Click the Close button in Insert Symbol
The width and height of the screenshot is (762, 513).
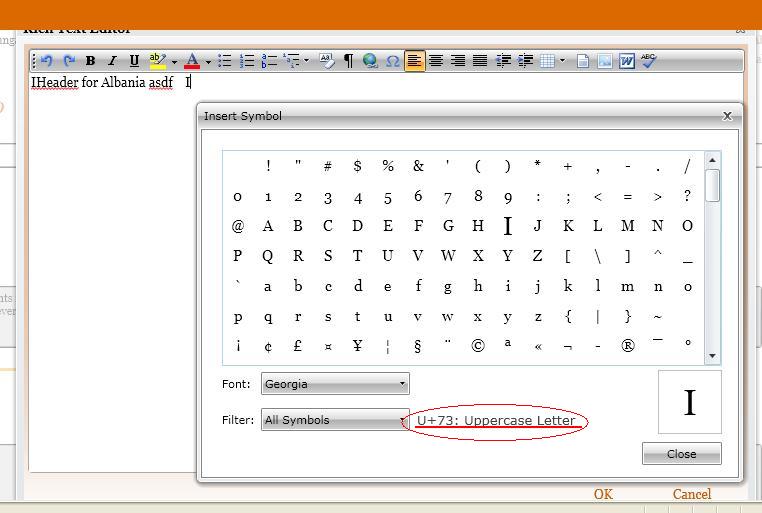(x=681, y=454)
